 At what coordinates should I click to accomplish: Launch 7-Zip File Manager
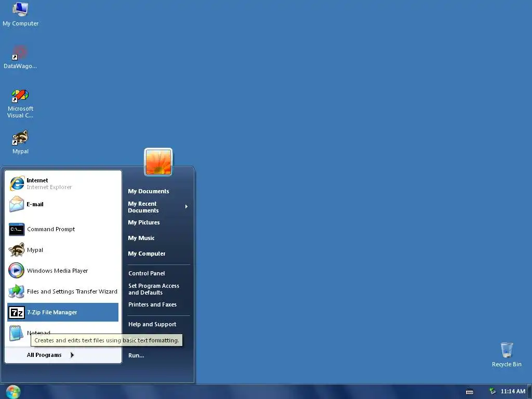(x=63, y=312)
